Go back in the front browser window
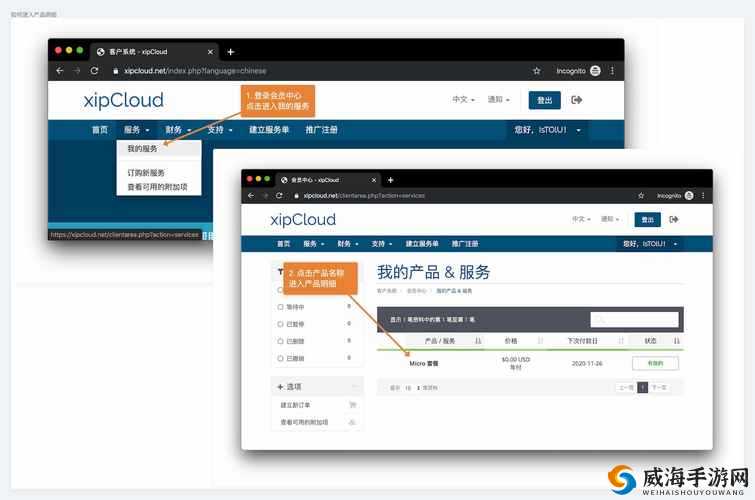This screenshot has width=755, height=500. pos(251,196)
